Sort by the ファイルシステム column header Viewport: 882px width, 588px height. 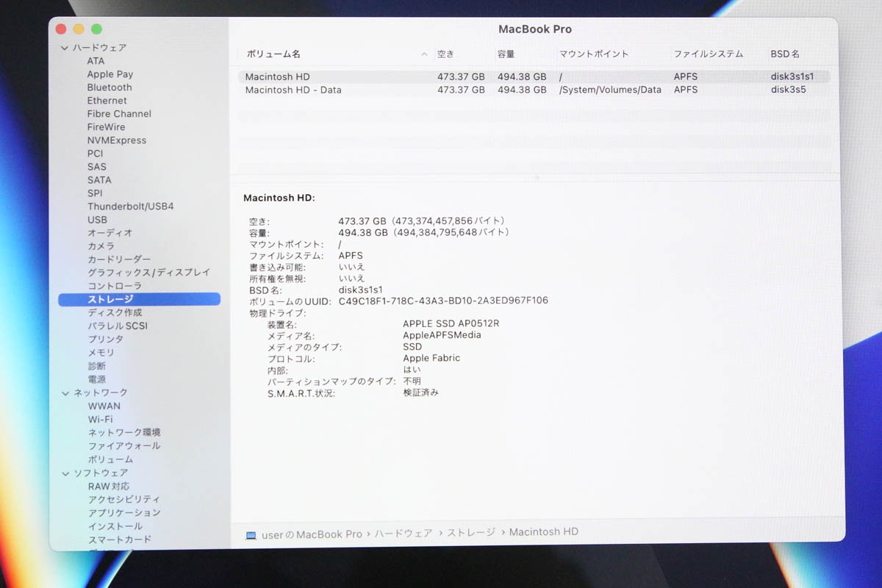(709, 54)
